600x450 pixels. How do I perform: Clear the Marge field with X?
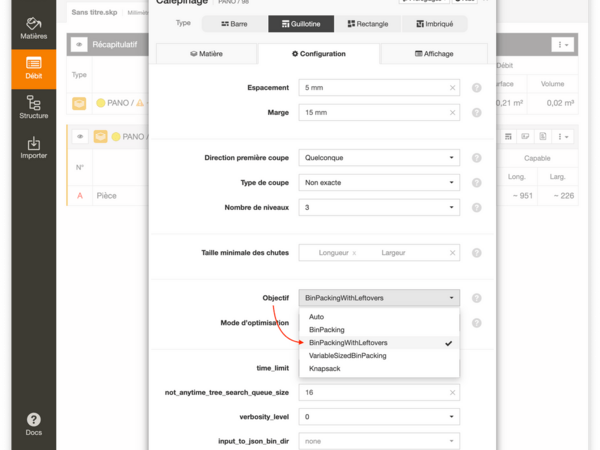click(452, 112)
